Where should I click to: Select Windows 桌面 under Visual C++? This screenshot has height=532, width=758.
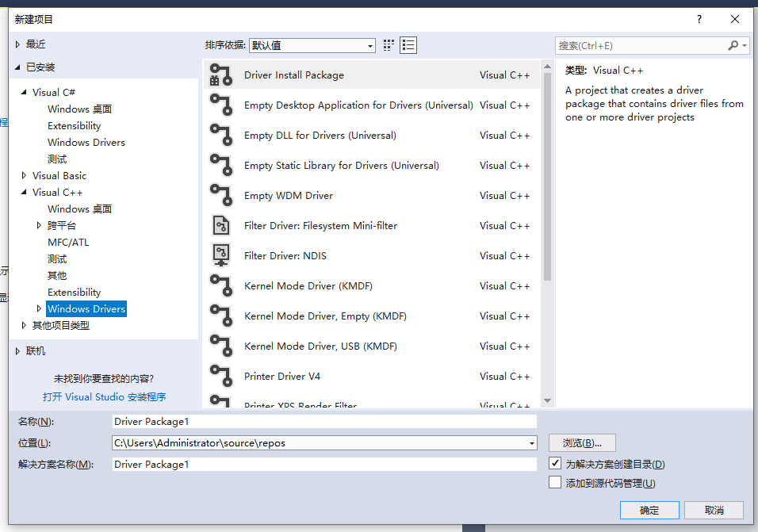(80, 209)
